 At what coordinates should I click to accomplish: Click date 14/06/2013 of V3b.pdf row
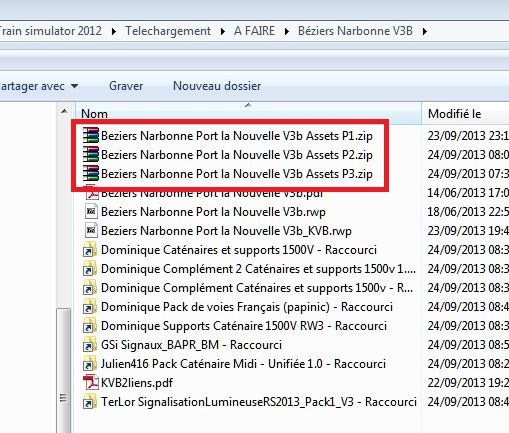(x=468, y=193)
